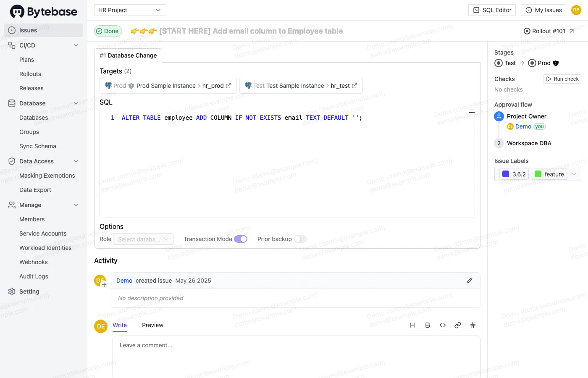Open hr_prod via its external link icon

(229, 85)
